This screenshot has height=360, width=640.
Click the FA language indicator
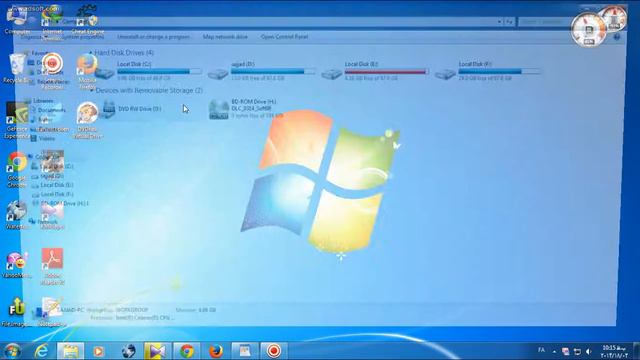pos(541,350)
